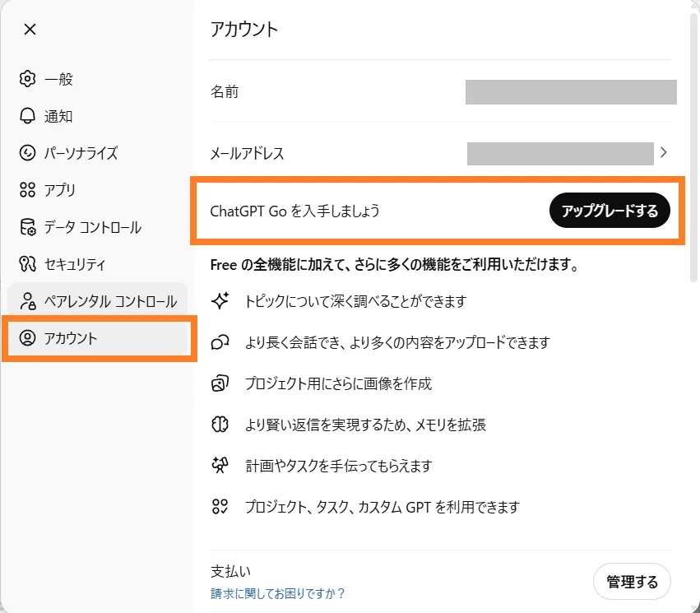
Task: Click the アカウント profile icon
Action: (28, 338)
